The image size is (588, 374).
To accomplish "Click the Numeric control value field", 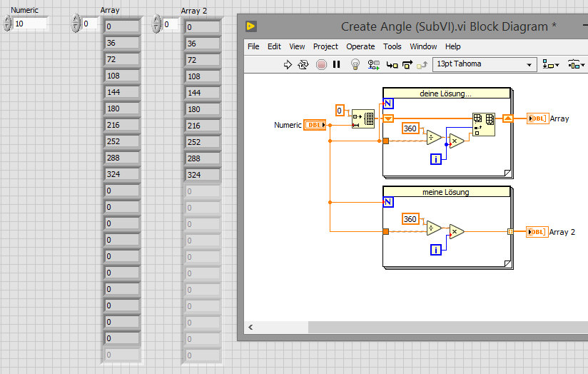I will [x=30, y=24].
